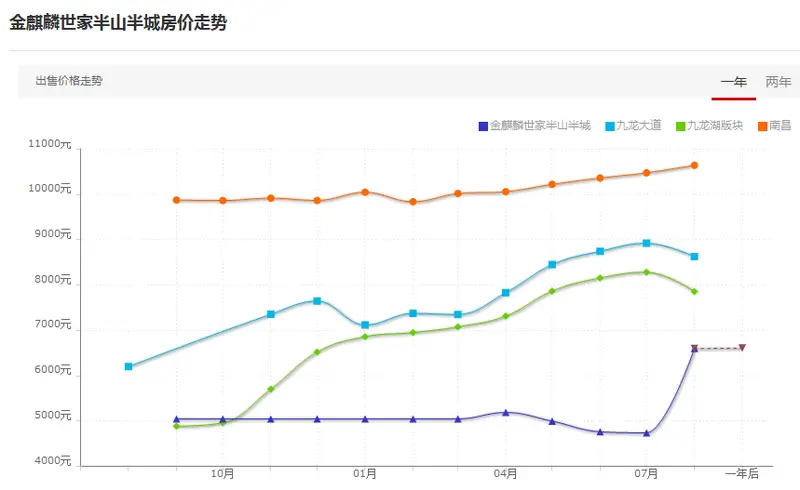Click the 10月 axis label
Image resolution: width=800 pixels, height=490 pixels.
(x=222, y=474)
